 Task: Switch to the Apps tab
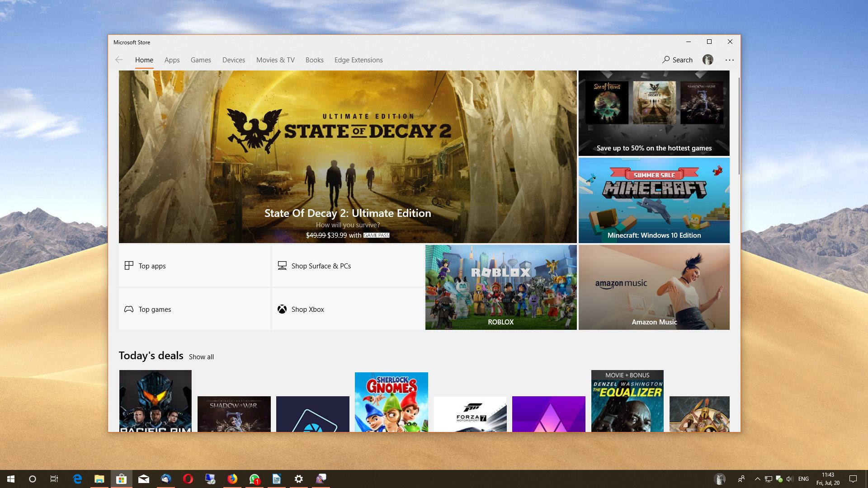click(x=172, y=60)
